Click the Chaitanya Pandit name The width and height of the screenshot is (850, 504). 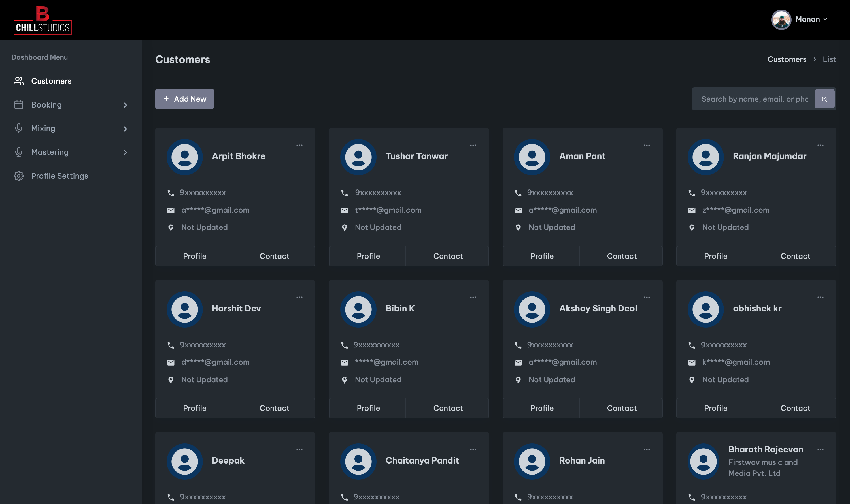pos(422,460)
